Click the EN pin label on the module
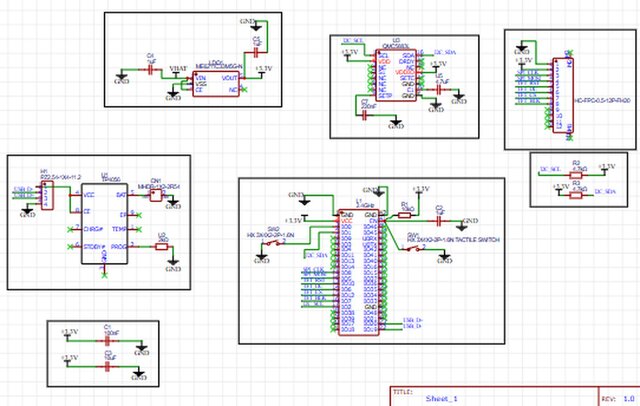 (x=373, y=220)
